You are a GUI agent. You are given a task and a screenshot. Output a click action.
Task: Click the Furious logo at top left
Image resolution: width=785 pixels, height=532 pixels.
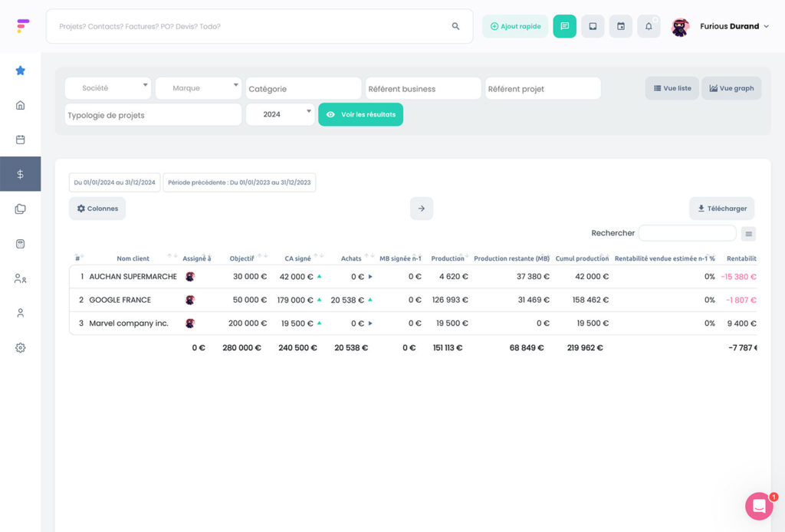[x=22, y=25]
